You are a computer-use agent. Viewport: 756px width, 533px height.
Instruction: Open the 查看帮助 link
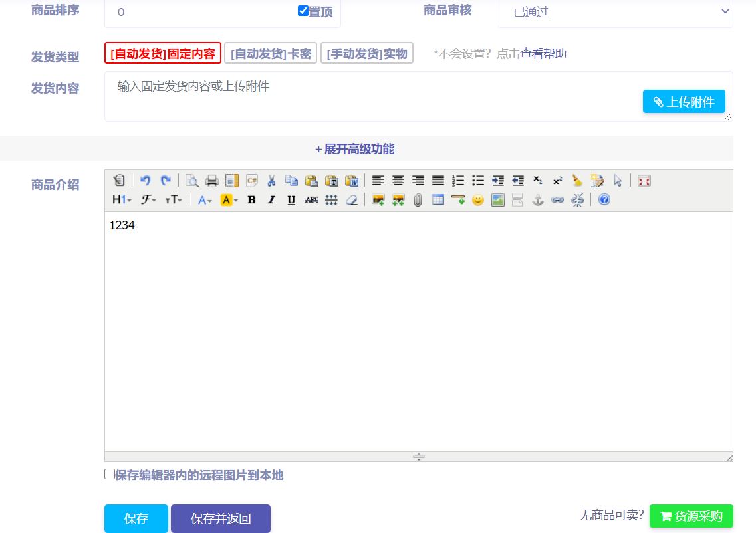[x=543, y=53]
